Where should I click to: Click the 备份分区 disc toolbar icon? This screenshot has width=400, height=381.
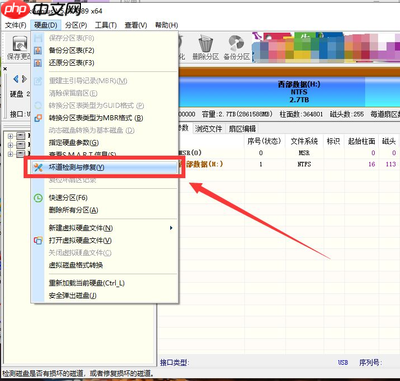click(x=236, y=44)
